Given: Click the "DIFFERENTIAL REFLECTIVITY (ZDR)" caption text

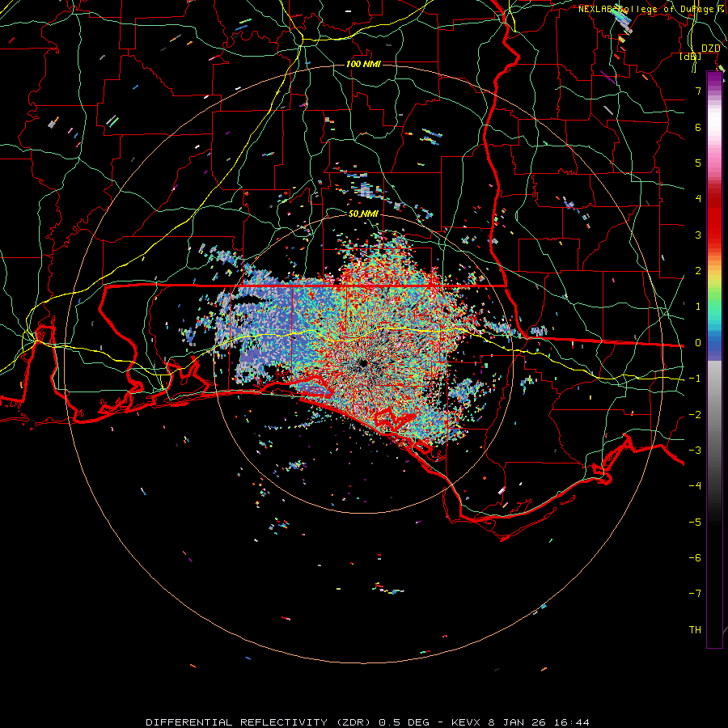Looking at the screenshot, I should pyautogui.click(x=260, y=722).
